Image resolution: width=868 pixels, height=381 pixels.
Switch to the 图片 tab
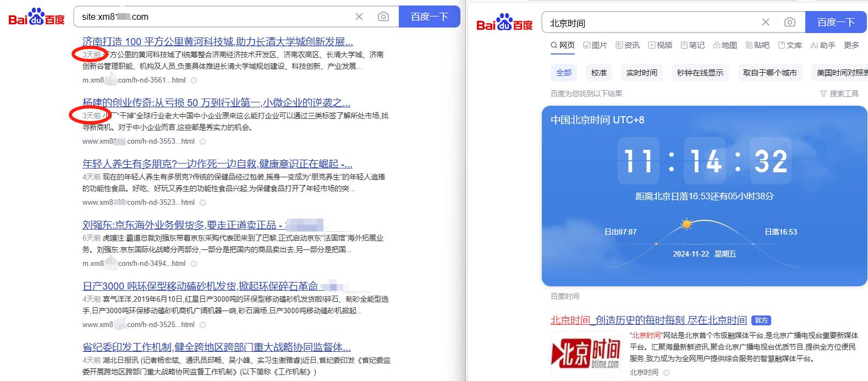tap(595, 45)
